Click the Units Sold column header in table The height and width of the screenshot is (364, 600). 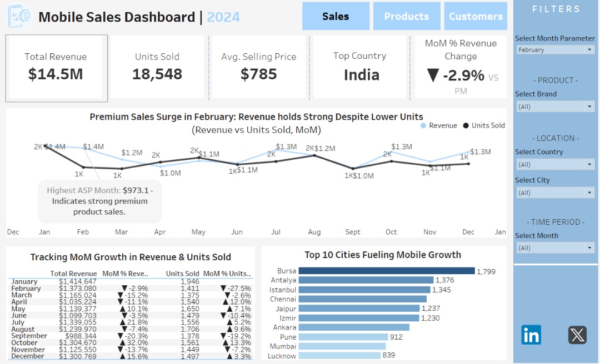[x=183, y=274]
